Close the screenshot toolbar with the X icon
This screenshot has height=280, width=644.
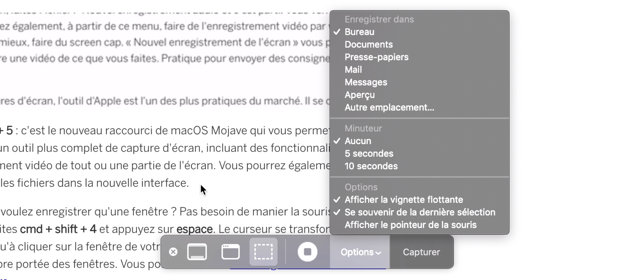pyautogui.click(x=173, y=252)
